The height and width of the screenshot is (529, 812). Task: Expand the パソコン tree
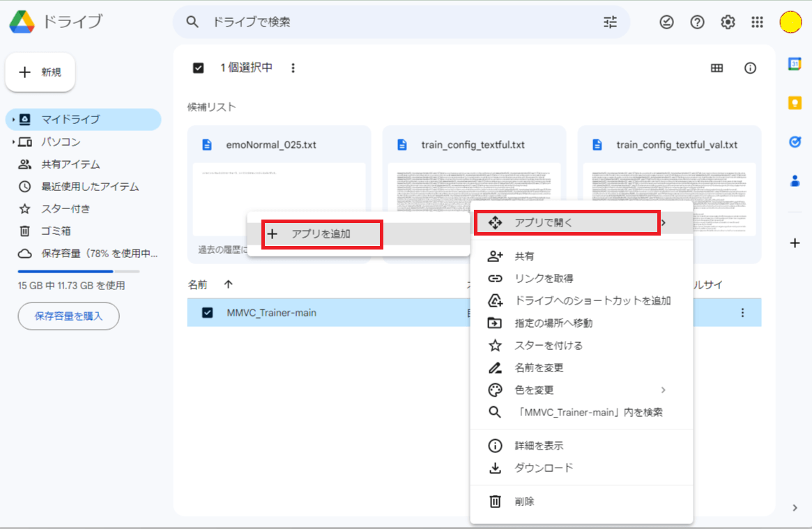tap(13, 142)
